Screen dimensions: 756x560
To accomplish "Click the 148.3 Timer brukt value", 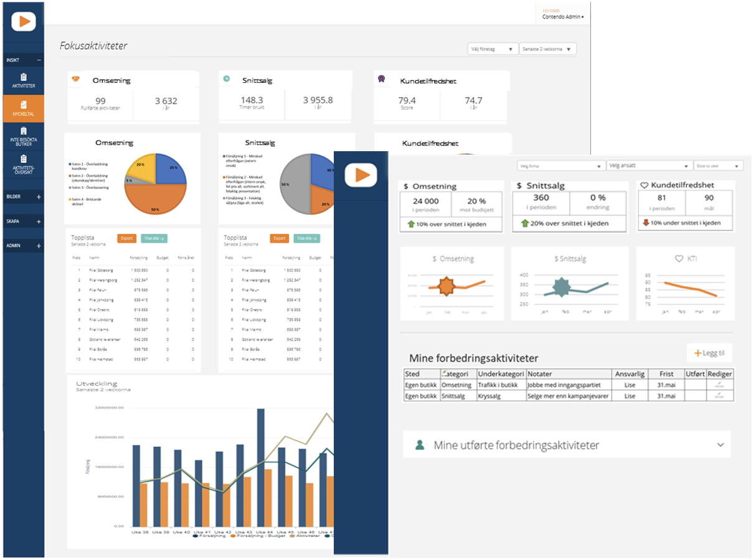I will (252, 100).
